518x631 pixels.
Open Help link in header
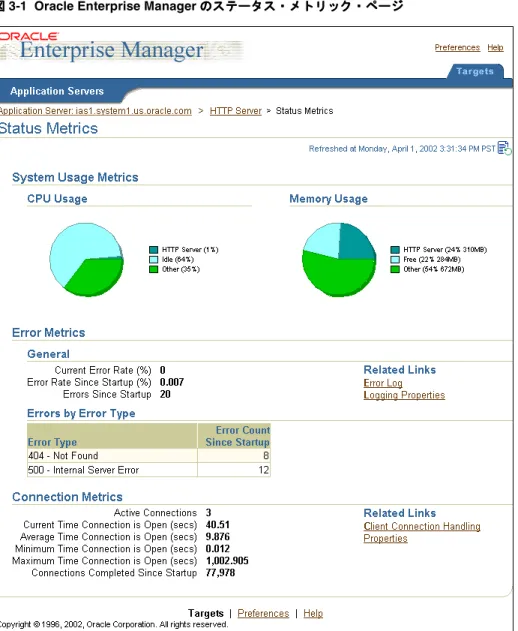point(495,47)
